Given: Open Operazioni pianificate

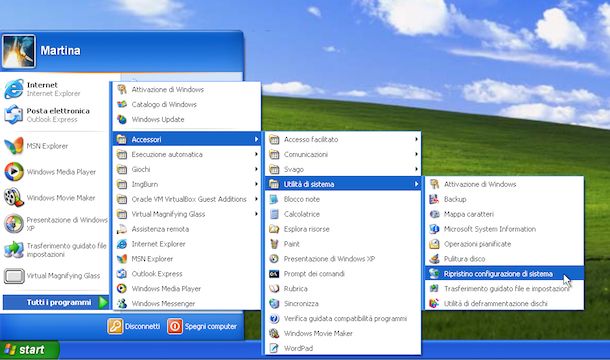Looking at the screenshot, I should [504, 244].
